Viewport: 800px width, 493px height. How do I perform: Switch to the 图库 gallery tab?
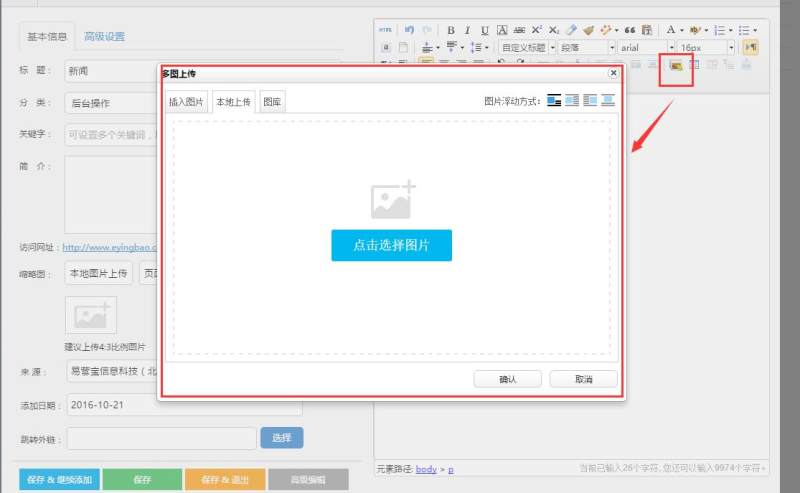click(x=272, y=102)
